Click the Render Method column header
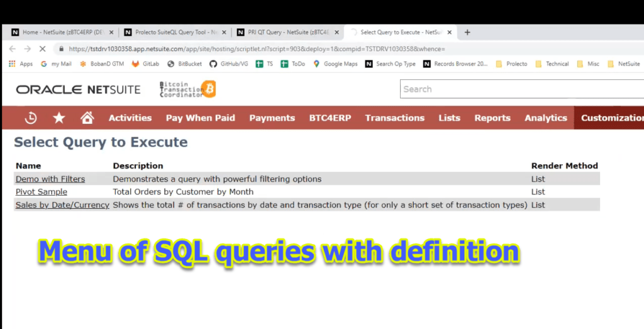 click(x=564, y=166)
